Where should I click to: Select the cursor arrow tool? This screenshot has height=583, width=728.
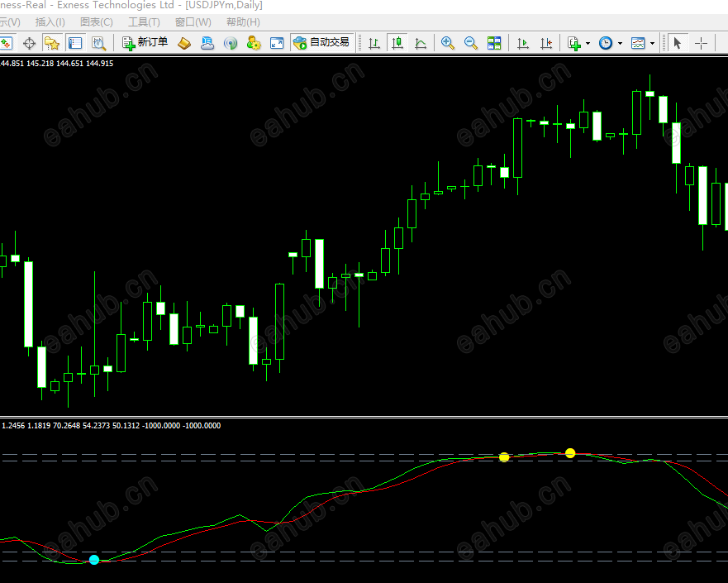tap(678, 43)
